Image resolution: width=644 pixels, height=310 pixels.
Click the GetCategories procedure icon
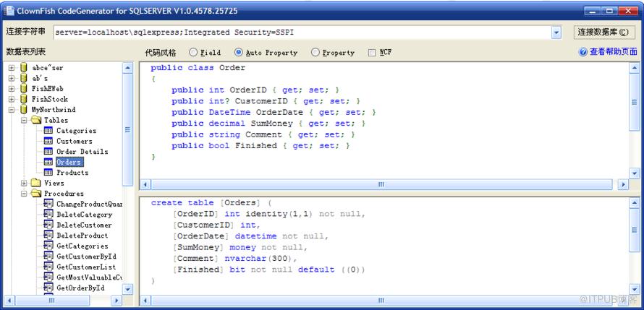coord(48,246)
